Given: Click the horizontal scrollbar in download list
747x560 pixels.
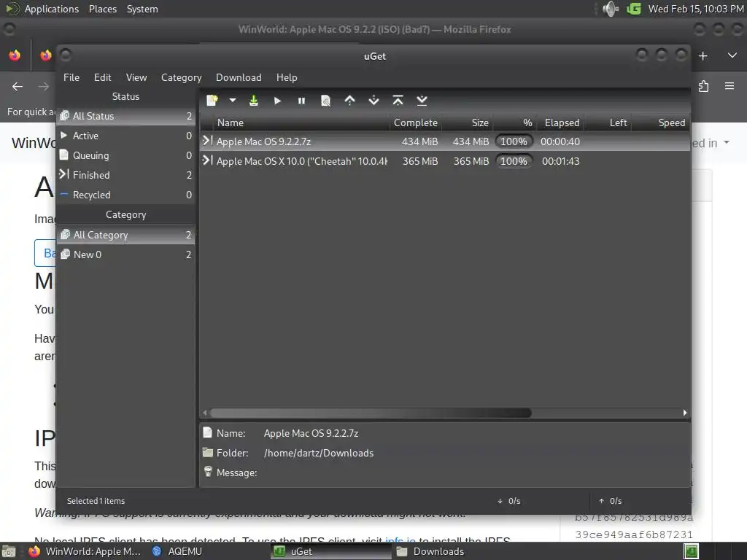Looking at the screenshot, I should pyautogui.click(x=371, y=413).
